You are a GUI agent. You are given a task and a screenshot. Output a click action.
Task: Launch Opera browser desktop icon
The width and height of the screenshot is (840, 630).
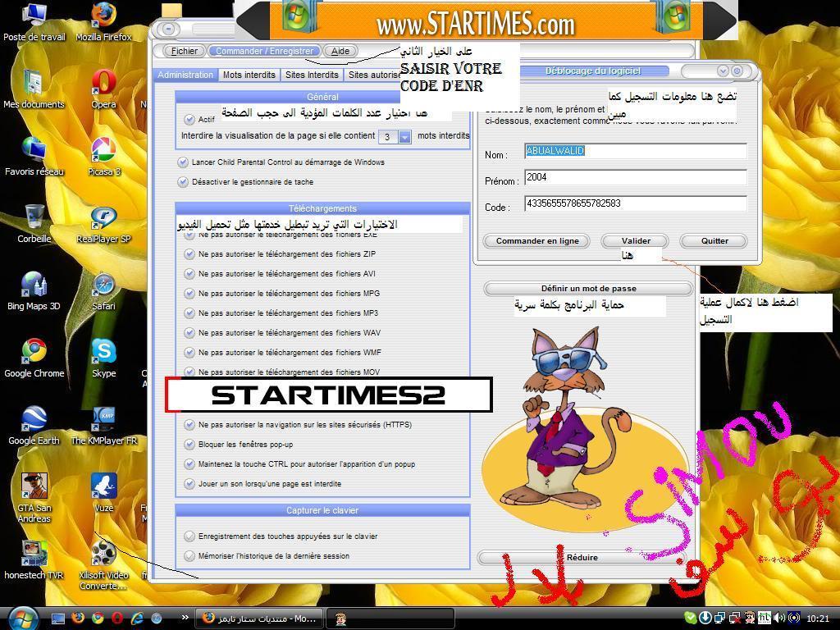(x=103, y=89)
